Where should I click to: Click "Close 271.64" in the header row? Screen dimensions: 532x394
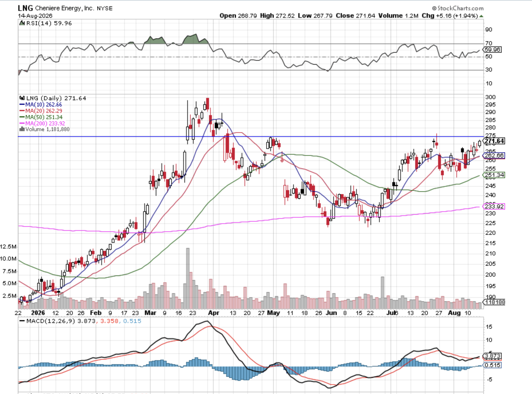[355, 16]
